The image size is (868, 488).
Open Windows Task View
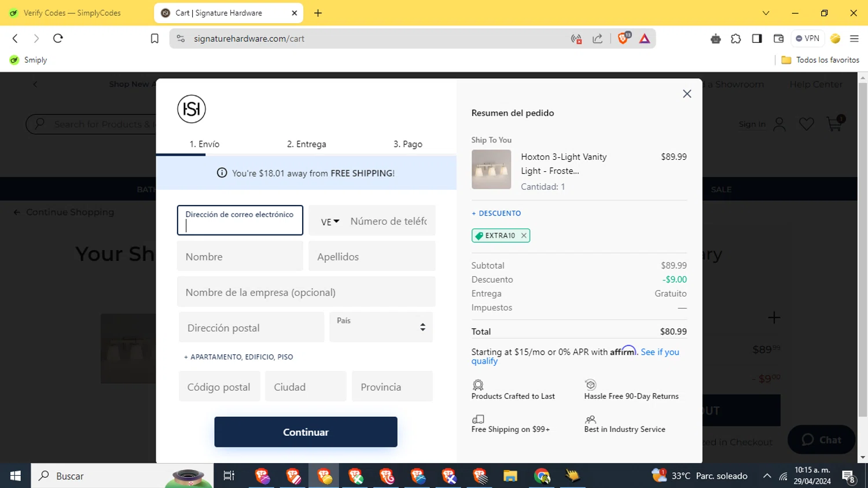click(x=229, y=476)
